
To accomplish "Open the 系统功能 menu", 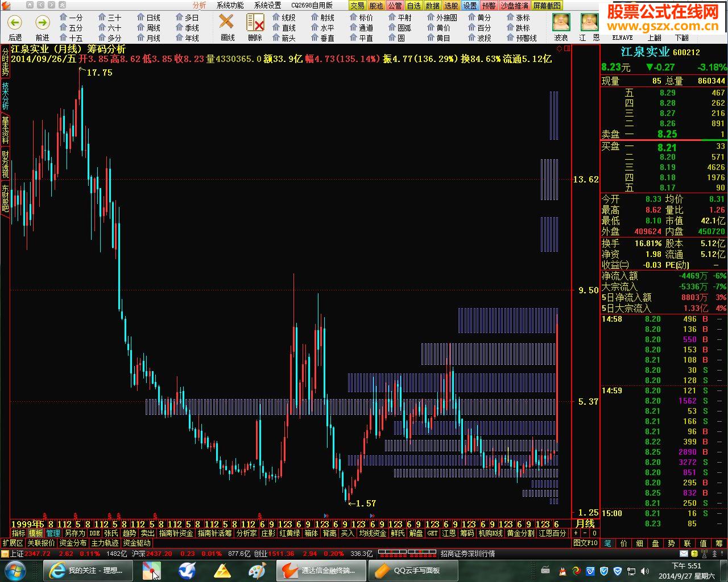I will 230,5.
